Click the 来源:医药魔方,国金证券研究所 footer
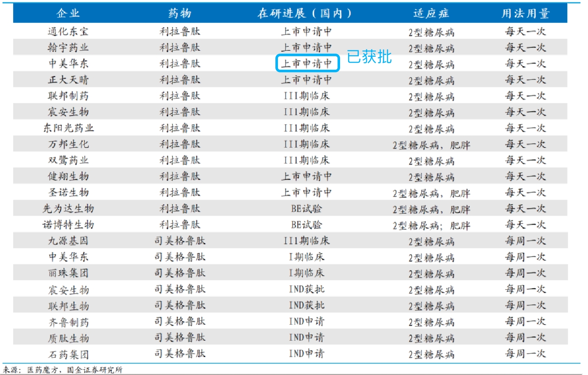Screen dimensions: 588x375 63,370
